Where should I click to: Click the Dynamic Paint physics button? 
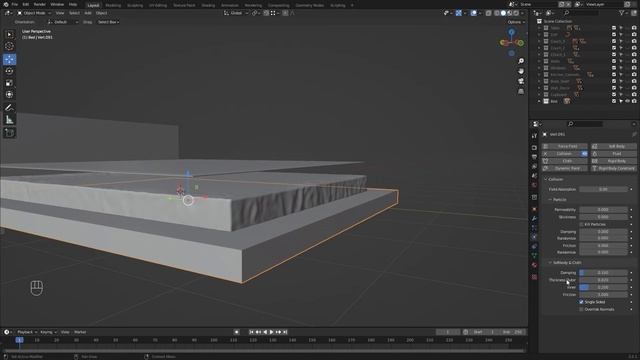pyautogui.click(x=564, y=169)
